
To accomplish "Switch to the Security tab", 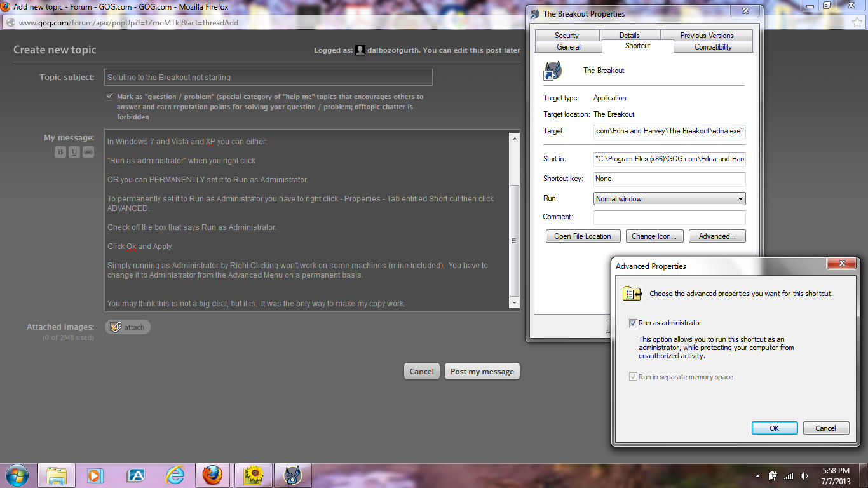I will [566, 36].
